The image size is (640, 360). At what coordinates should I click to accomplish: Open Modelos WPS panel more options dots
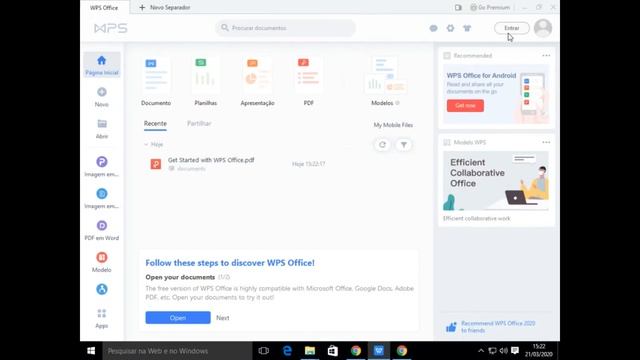tap(546, 142)
